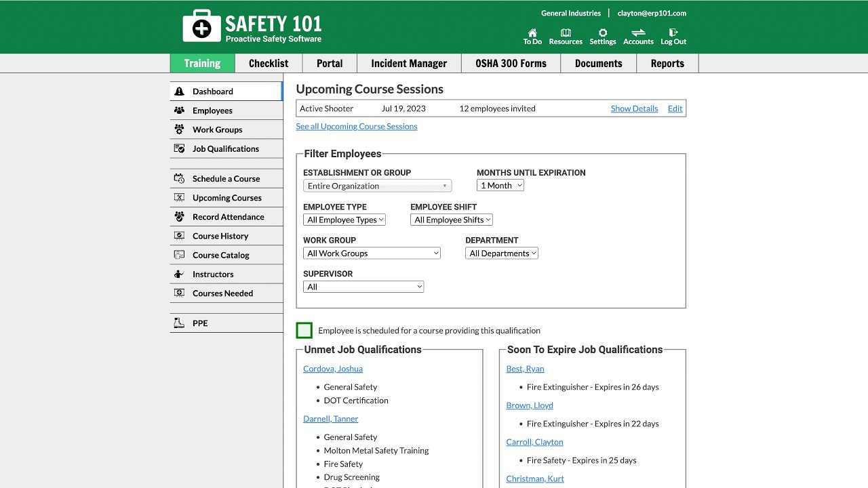
Task: Open the Work Group dropdown
Action: pos(372,253)
